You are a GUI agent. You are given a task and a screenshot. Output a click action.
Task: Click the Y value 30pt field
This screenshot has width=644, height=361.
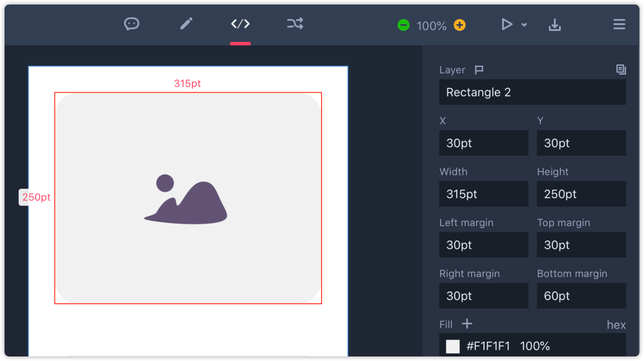click(582, 143)
